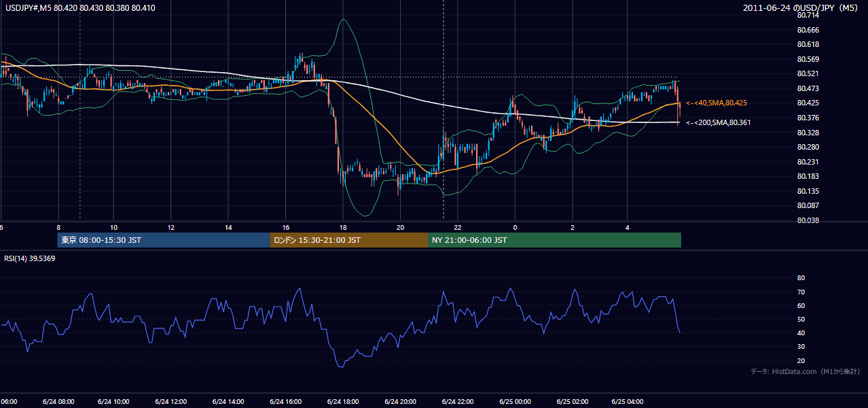
Task: Click the 6/24 14:00 bottom time label
Action: pyautogui.click(x=228, y=401)
